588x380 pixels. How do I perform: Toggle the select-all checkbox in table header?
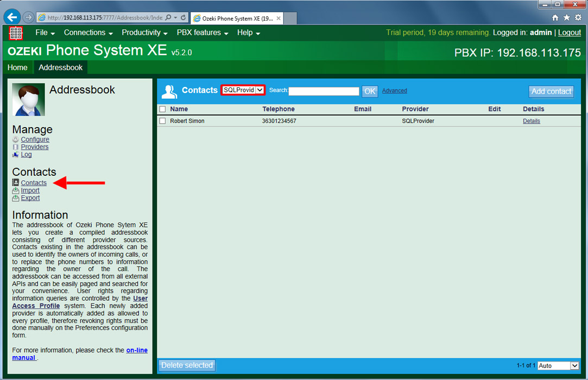[162, 109]
